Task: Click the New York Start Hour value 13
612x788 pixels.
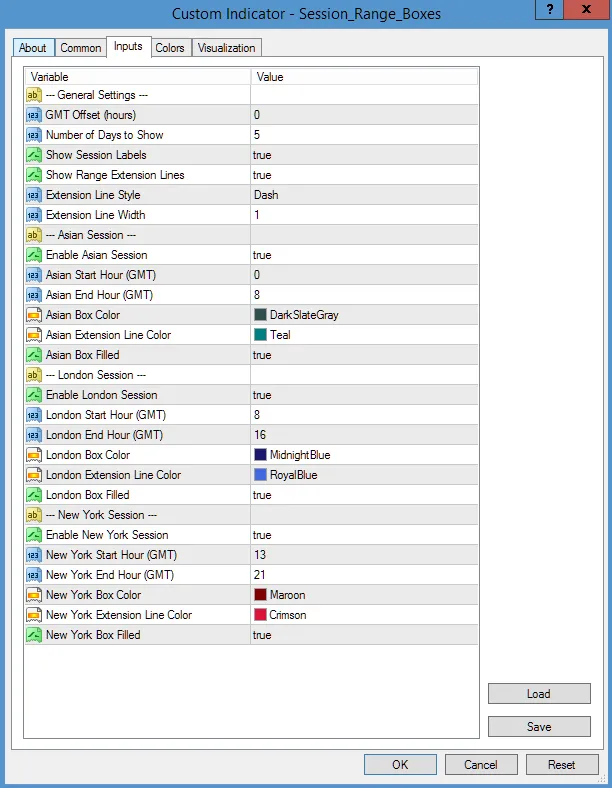Action: pos(364,555)
